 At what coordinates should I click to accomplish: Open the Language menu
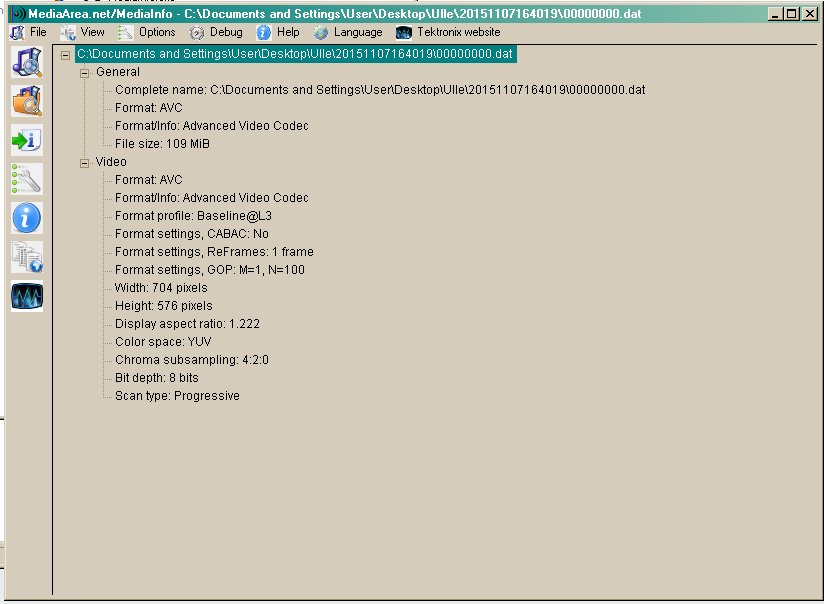358,32
